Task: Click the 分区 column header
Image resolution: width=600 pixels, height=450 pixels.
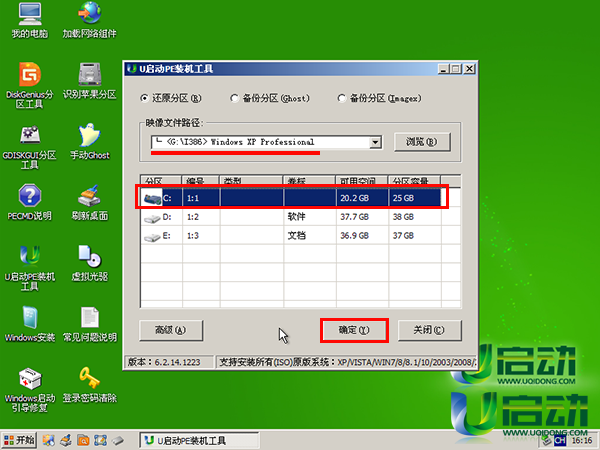Action: pyautogui.click(x=161, y=181)
